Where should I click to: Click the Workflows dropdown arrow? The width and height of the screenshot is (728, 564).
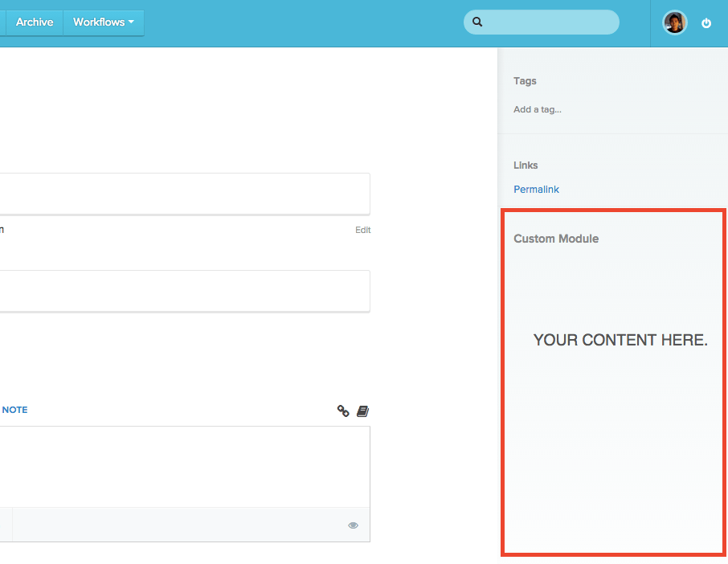point(131,22)
